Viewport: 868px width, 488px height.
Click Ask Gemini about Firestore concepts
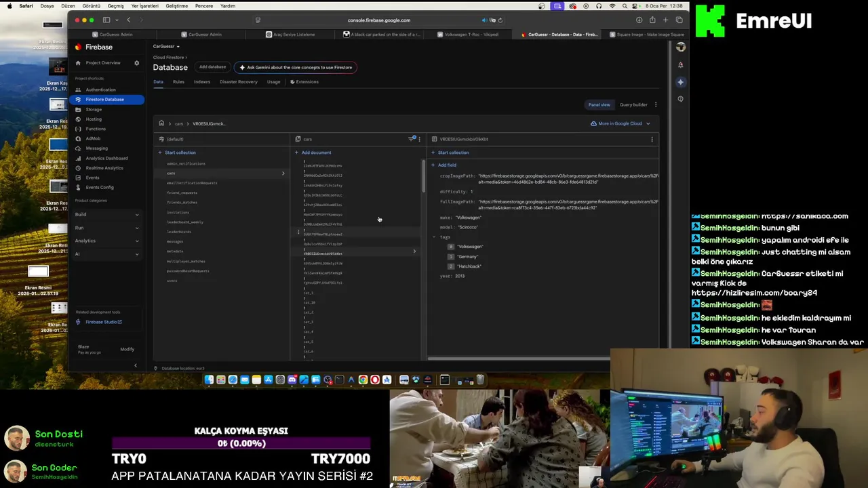296,67
